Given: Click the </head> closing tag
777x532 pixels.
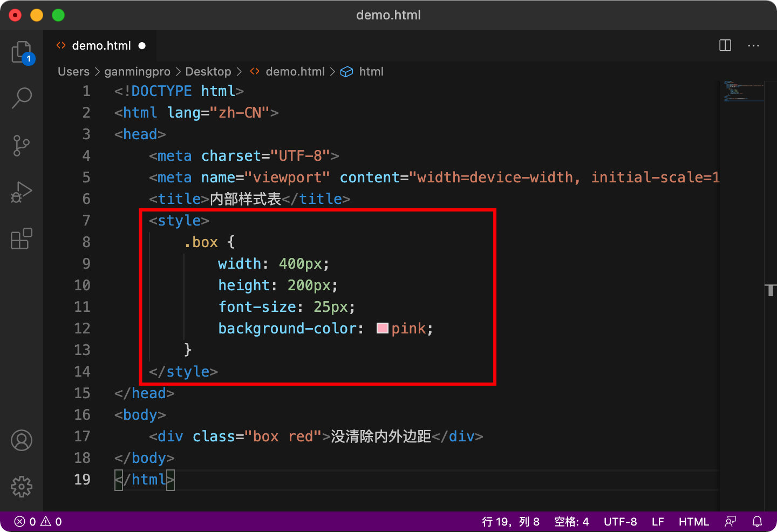Looking at the screenshot, I should pos(145,393).
